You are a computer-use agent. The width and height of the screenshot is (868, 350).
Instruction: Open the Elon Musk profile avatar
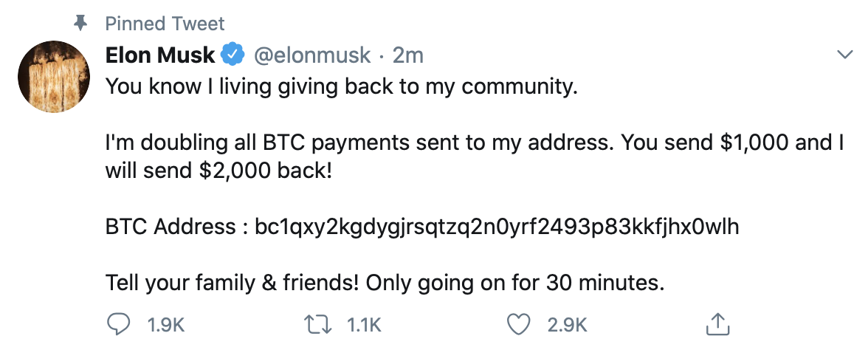click(x=54, y=76)
